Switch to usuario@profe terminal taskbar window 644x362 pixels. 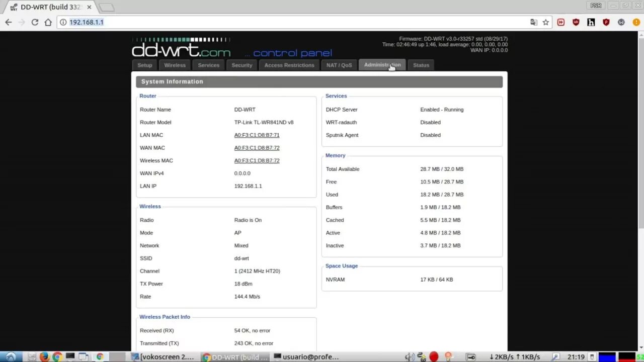tap(306, 357)
